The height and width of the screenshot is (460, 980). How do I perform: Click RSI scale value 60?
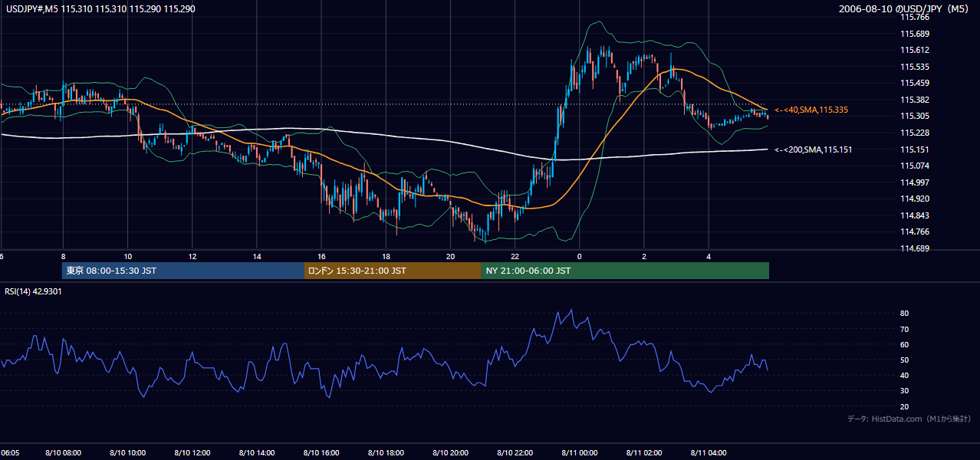[905, 344]
